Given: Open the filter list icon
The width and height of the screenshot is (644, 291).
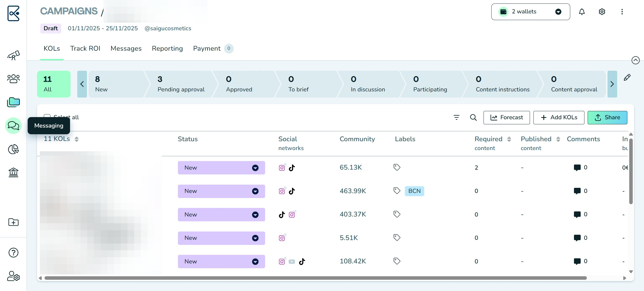Looking at the screenshot, I should tap(456, 117).
